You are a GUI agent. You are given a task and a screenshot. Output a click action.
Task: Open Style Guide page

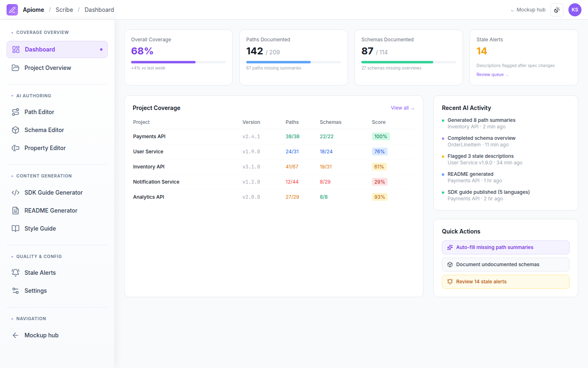point(57,229)
